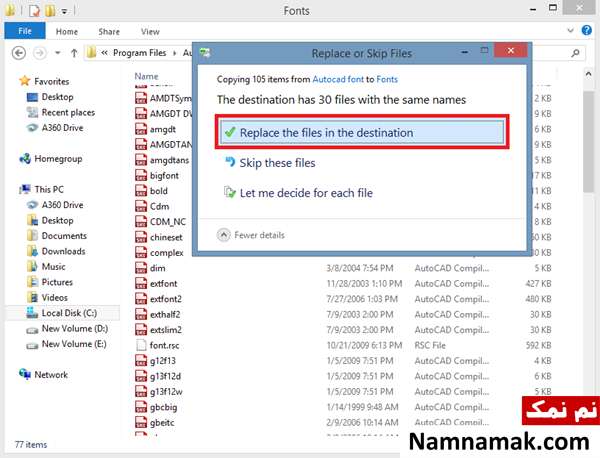
Task: Open Quick Access Toolbar customize dropdown
Action: (64, 11)
